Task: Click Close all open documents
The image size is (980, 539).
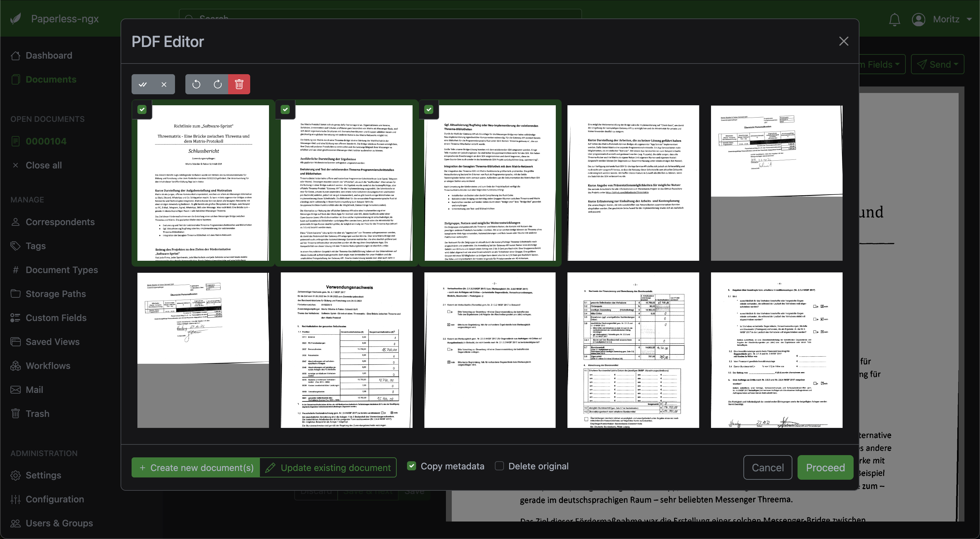Action: 43,165
